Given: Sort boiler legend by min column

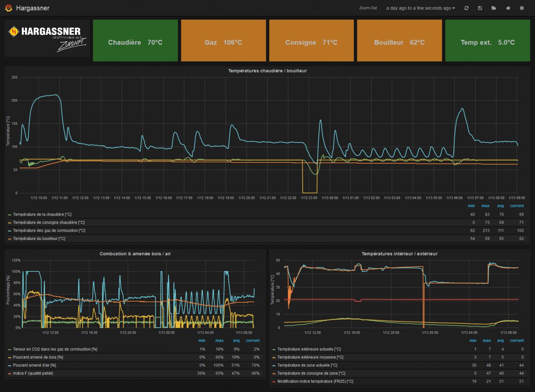Looking at the screenshot, I should point(471,206).
